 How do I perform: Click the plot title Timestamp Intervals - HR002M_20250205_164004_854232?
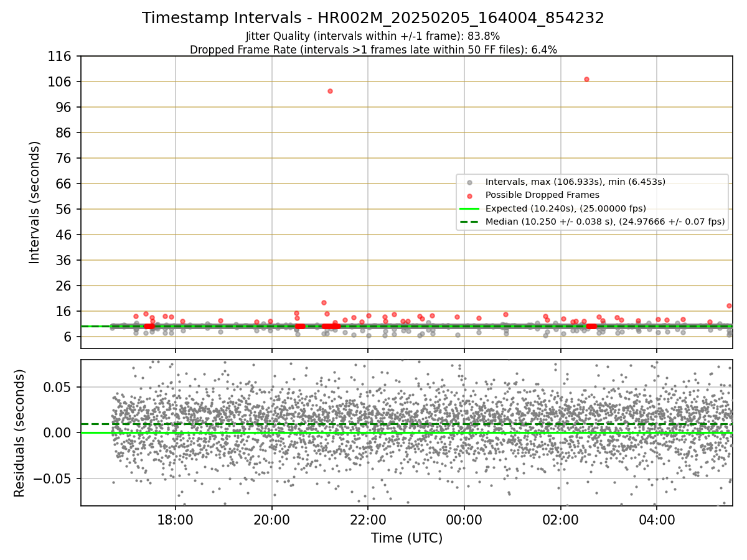[373, 18]
